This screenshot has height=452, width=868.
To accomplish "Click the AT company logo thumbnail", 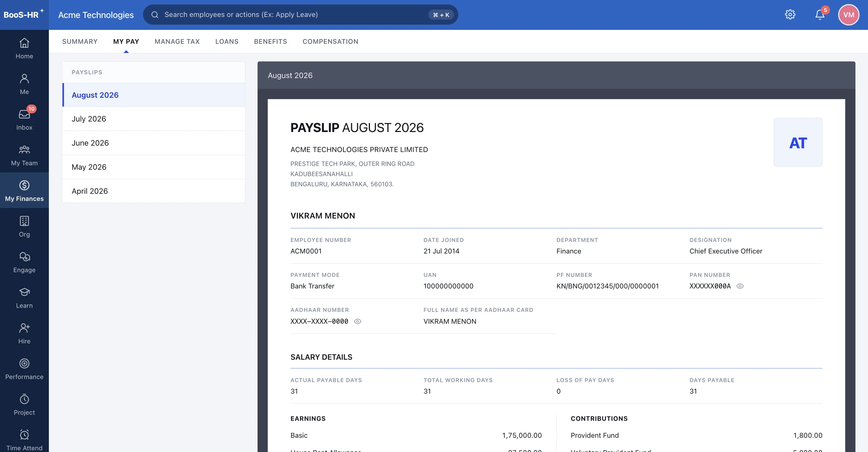I will coord(798,142).
